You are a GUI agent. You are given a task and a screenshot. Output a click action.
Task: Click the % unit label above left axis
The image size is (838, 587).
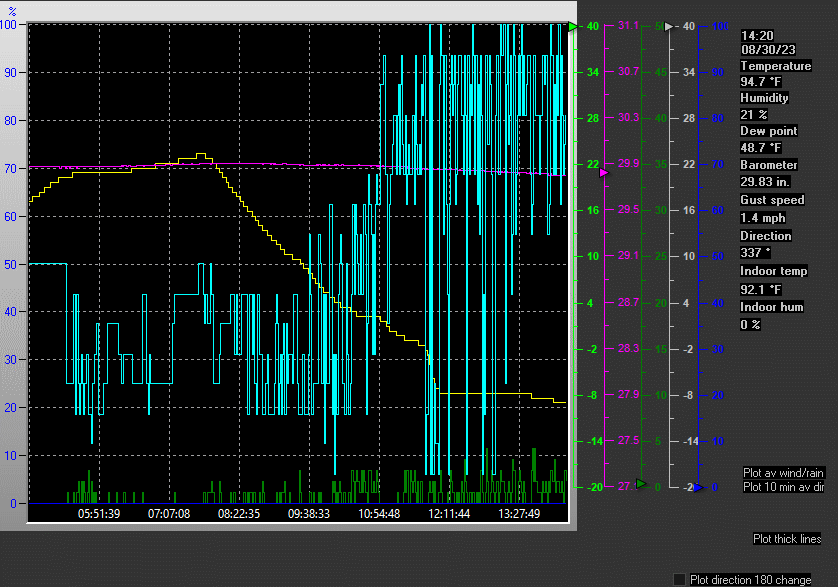point(12,11)
